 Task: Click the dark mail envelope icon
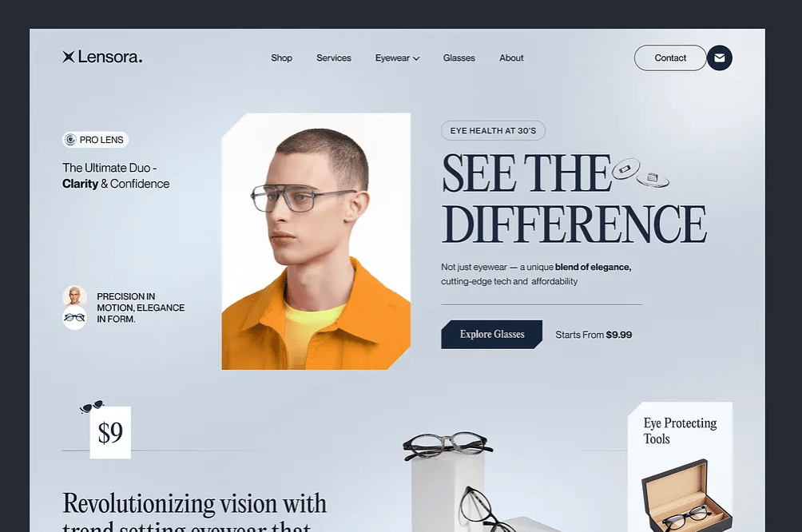click(719, 58)
